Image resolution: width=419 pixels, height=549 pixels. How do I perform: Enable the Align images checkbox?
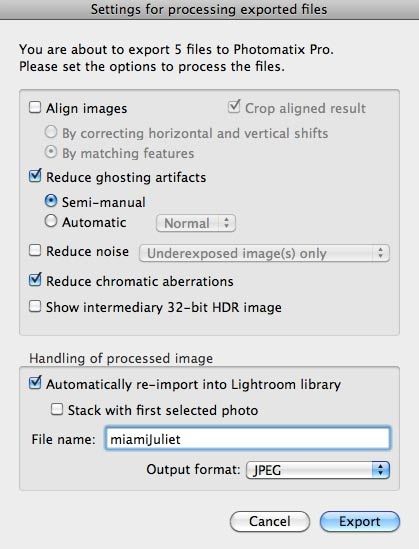coord(35,107)
